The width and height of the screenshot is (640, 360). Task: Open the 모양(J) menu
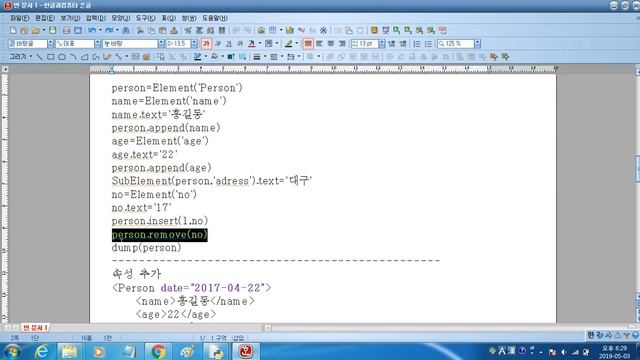tap(121, 18)
